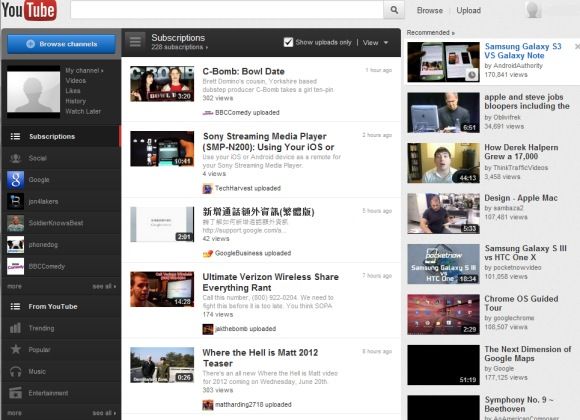Open Design - Apple Mac video title

(521, 198)
